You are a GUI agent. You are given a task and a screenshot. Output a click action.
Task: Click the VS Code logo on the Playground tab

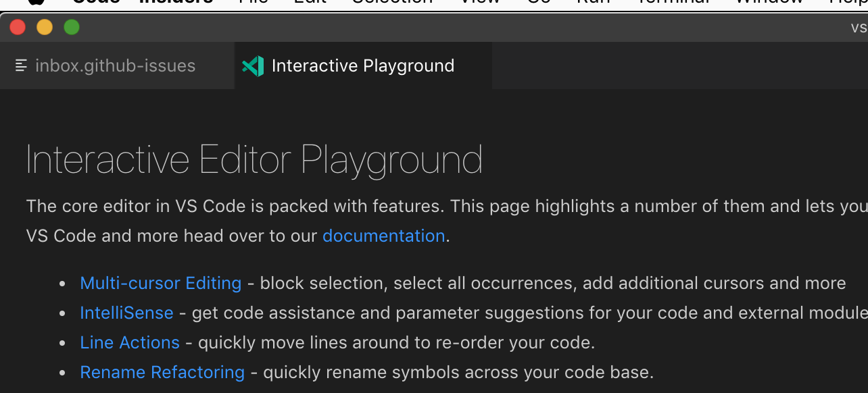[253, 65]
